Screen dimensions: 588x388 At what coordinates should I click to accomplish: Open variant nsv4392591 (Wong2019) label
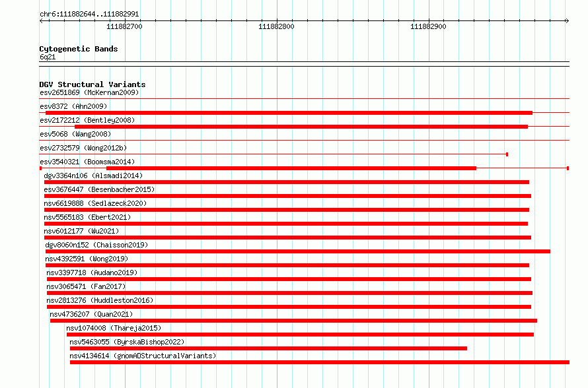click(x=87, y=259)
